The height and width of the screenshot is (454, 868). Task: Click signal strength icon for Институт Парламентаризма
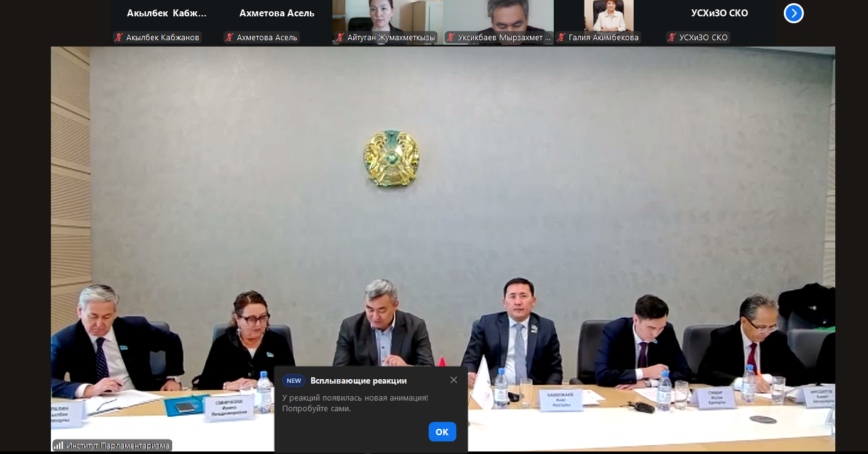tap(58, 446)
